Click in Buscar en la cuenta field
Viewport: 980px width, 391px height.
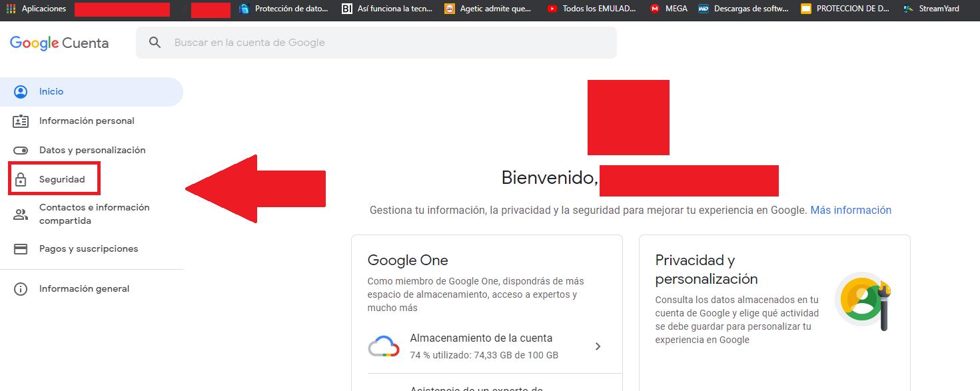click(x=376, y=43)
